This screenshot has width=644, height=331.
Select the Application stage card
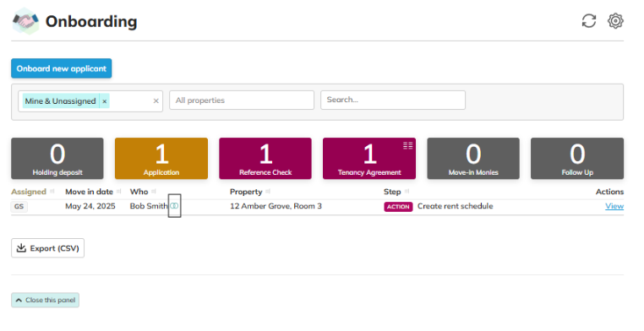pyautogui.click(x=161, y=159)
